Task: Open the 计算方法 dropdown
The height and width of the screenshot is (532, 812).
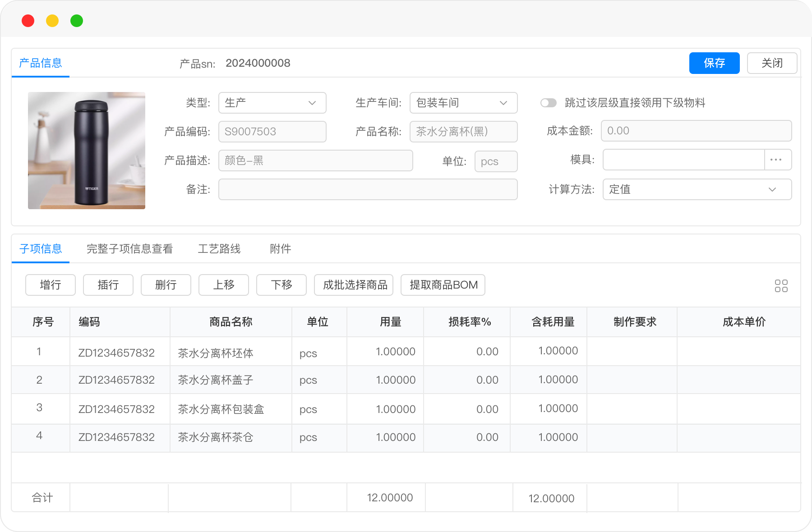Action: (x=697, y=189)
